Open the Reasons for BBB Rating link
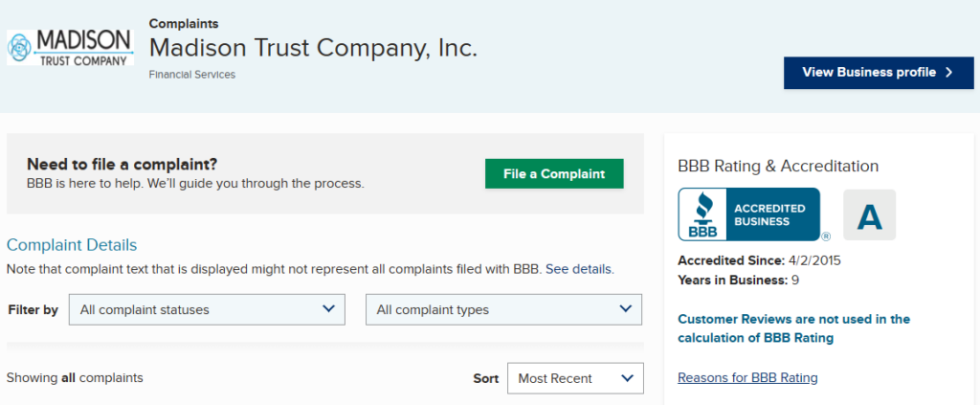 pyautogui.click(x=747, y=377)
